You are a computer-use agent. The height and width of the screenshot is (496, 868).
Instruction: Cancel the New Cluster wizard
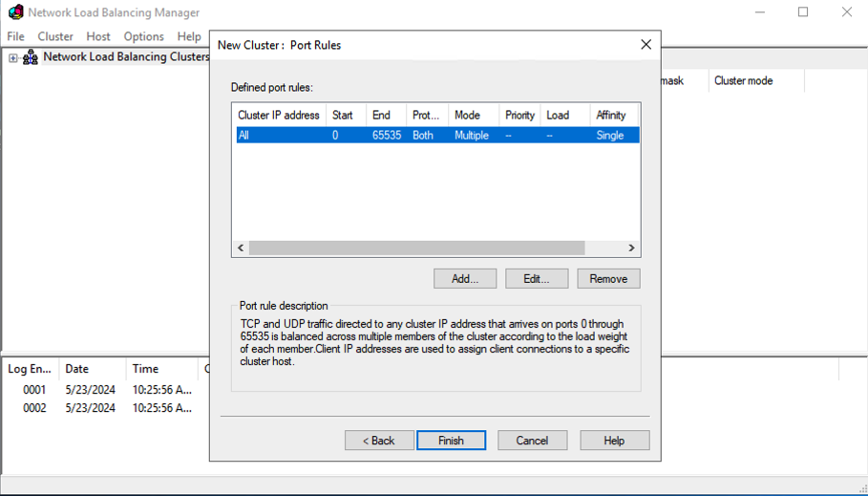coord(532,441)
